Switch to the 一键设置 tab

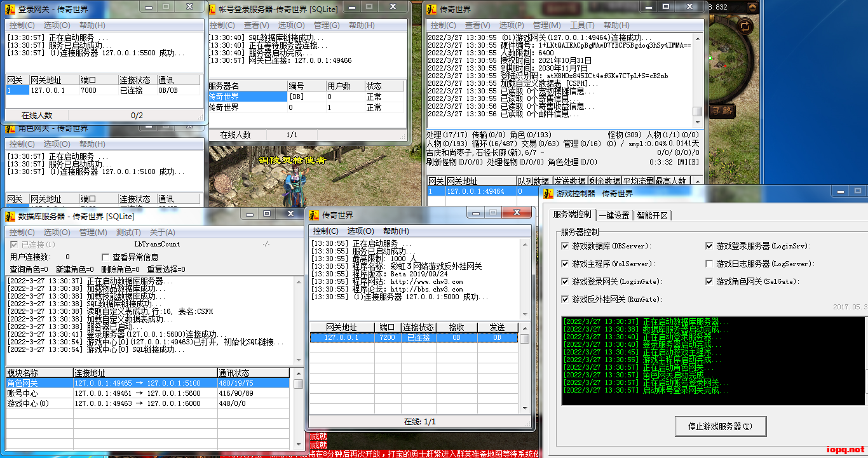click(x=614, y=215)
